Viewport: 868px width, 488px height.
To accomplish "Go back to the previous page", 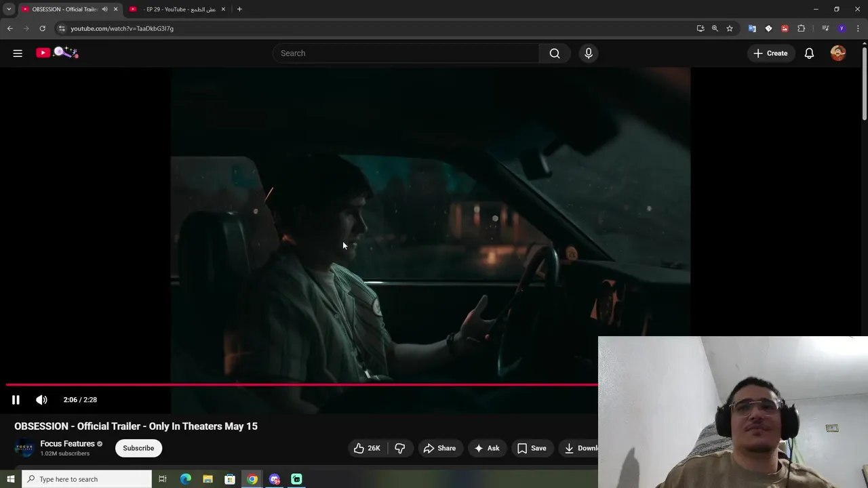I will pos(9,28).
